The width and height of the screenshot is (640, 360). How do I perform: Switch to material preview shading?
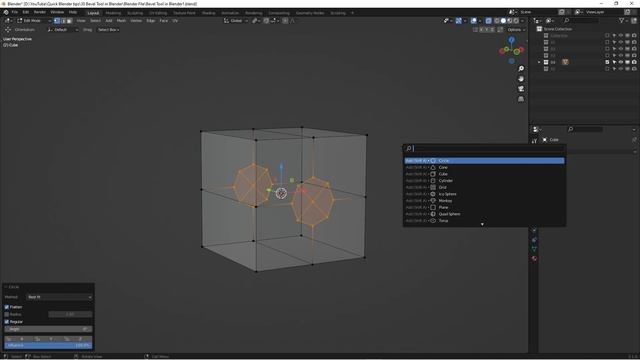(x=510, y=20)
